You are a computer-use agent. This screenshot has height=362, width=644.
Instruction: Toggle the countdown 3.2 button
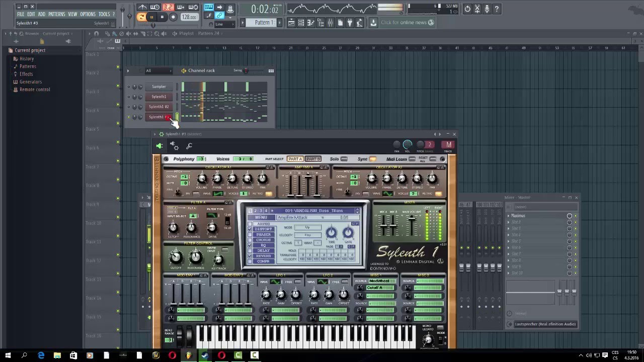click(x=168, y=7)
